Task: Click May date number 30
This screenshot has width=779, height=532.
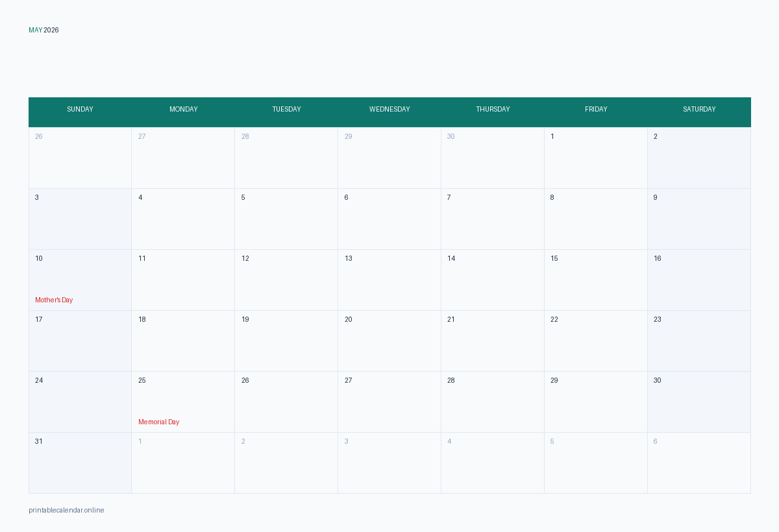Action: tap(658, 381)
